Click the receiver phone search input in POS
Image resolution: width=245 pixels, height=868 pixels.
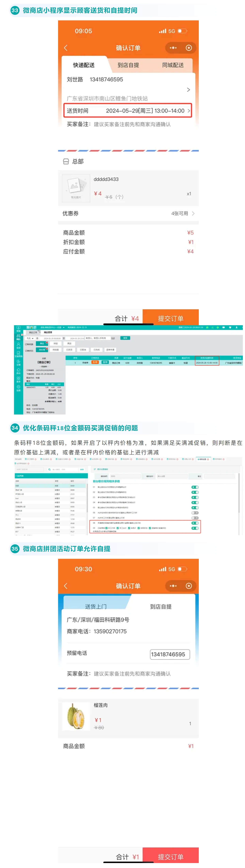[98, 338]
